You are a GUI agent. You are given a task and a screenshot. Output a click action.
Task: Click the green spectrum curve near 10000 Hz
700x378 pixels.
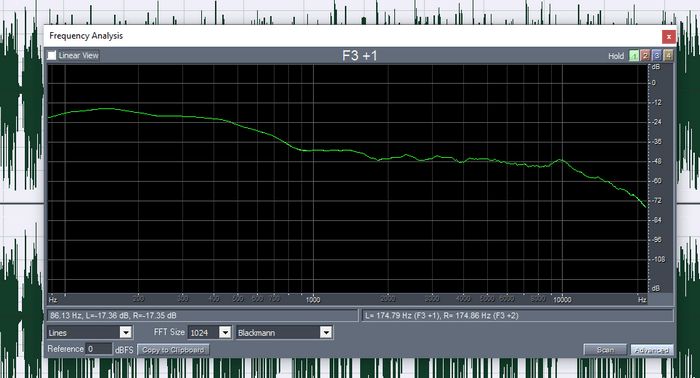click(561, 160)
